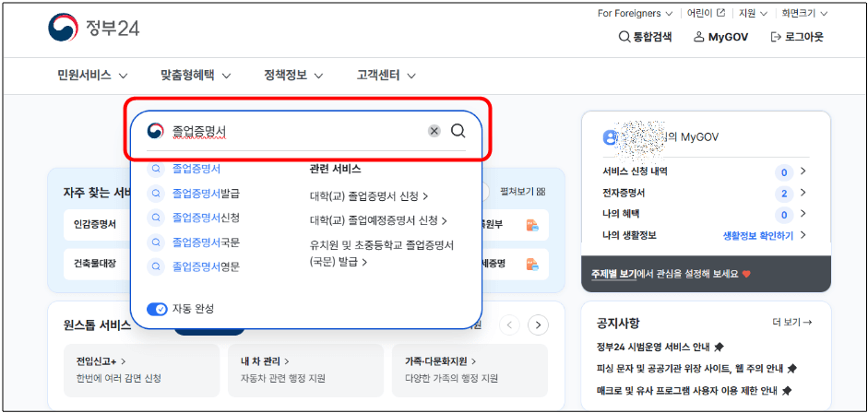This screenshot has height=413, width=868.
Task: Toggle the 자동 완성 switch
Action: tap(157, 309)
